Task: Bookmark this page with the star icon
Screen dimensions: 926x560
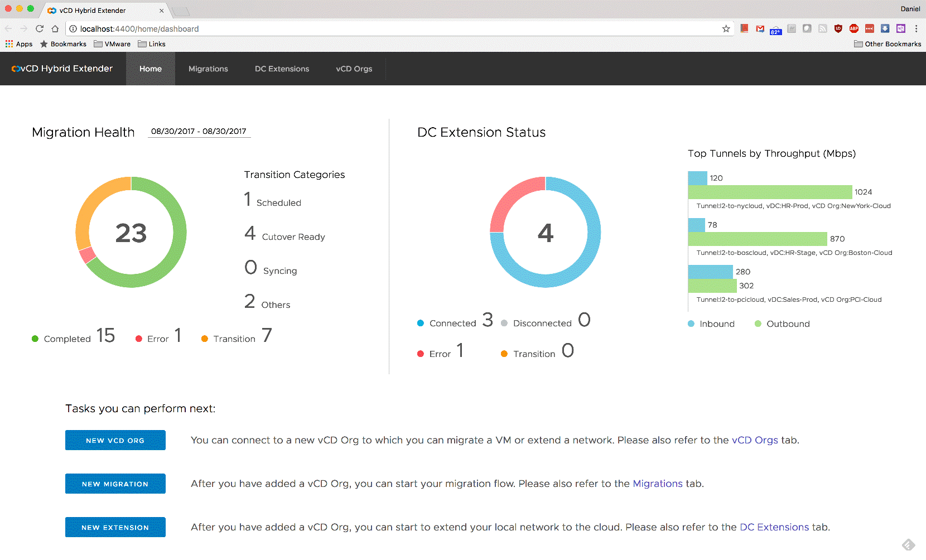Action: pos(726,28)
